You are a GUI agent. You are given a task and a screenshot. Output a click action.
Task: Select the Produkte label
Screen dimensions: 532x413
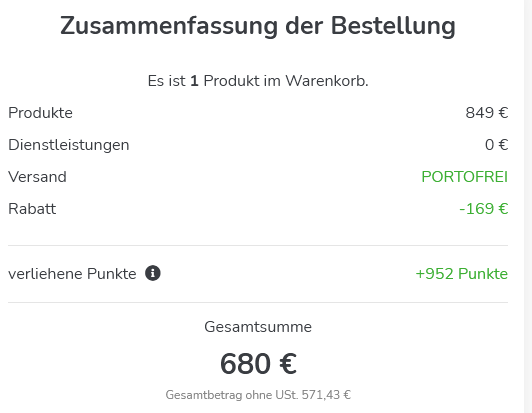click(x=40, y=113)
